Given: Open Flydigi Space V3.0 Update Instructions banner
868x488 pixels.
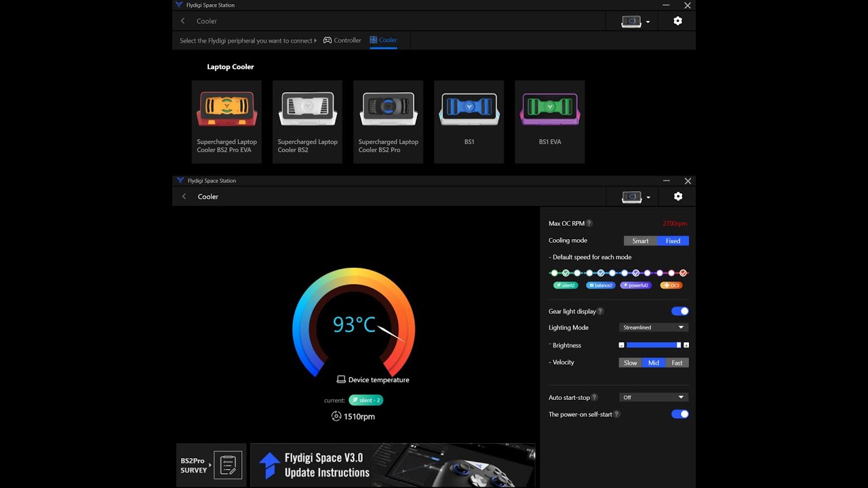Looking at the screenshot, I should pyautogui.click(x=393, y=465).
